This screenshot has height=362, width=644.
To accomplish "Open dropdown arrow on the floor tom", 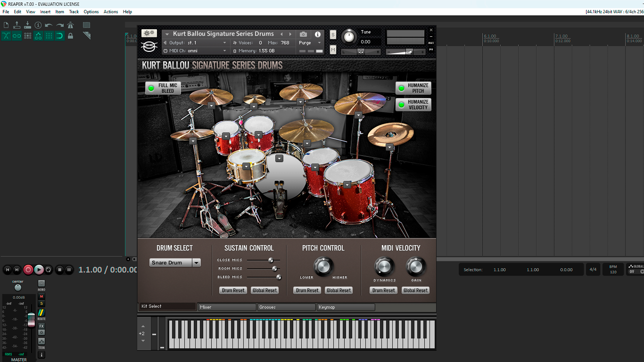I will click(x=347, y=185).
